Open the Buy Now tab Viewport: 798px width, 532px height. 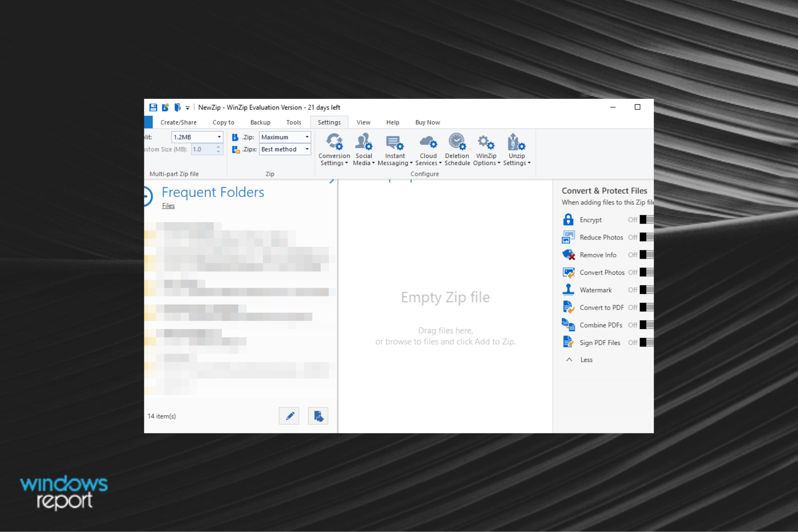point(427,122)
